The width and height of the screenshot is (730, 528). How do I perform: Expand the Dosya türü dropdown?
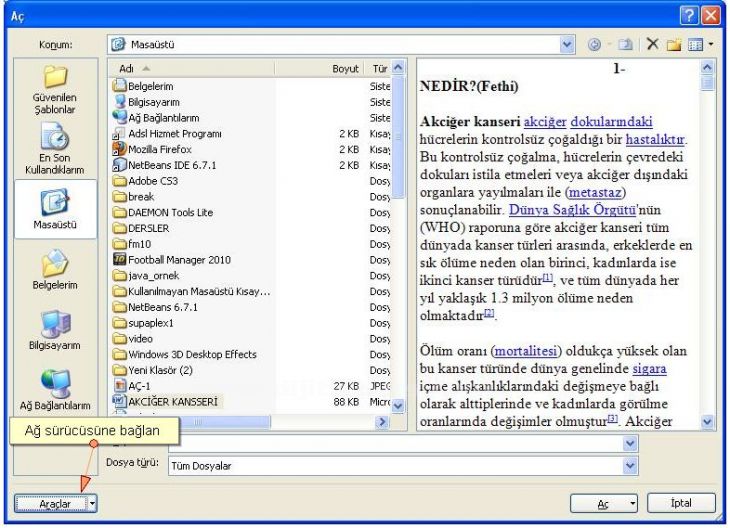(x=630, y=466)
